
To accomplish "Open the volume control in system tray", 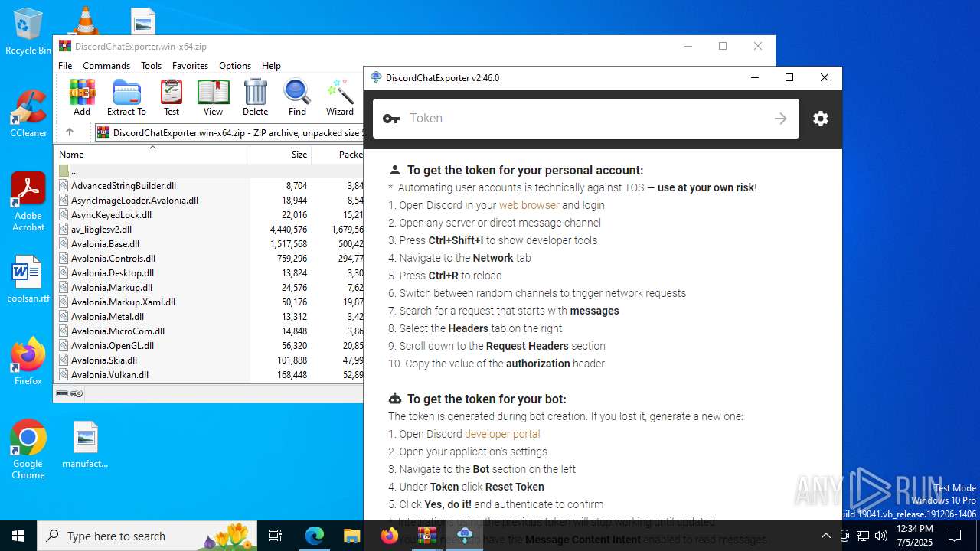I will coord(880,536).
